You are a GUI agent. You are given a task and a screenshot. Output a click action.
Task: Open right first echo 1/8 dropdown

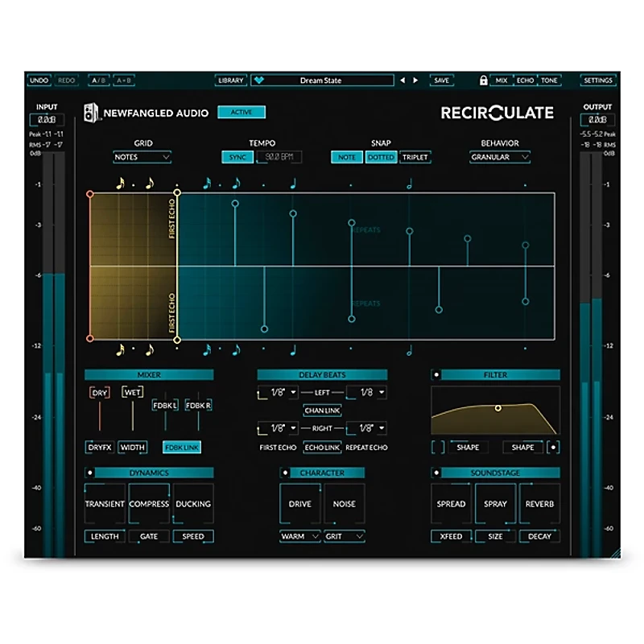coord(277,428)
